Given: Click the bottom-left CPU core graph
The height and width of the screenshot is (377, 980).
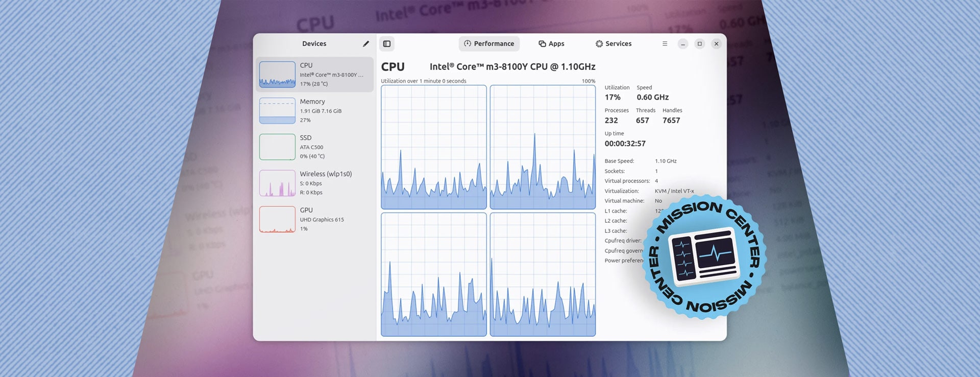Looking at the screenshot, I should coord(434,274).
